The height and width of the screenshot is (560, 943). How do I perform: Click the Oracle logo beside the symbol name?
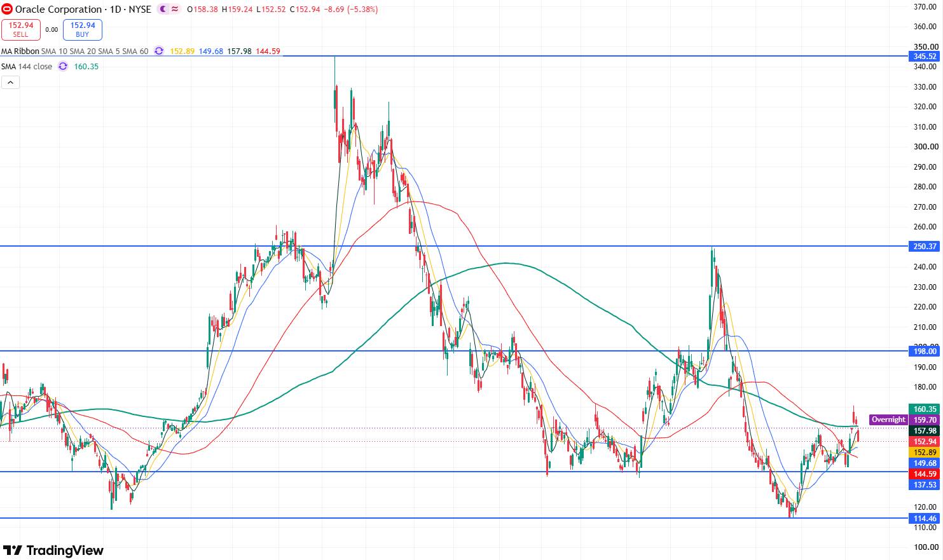pos(7,10)
